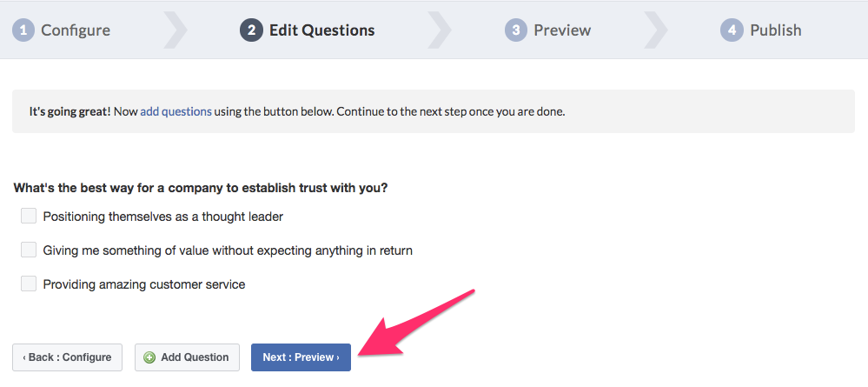Image resolution: width=868 pixels, height=387 pixels.
Task: Click the Add Question button
Action: (187, 357)
